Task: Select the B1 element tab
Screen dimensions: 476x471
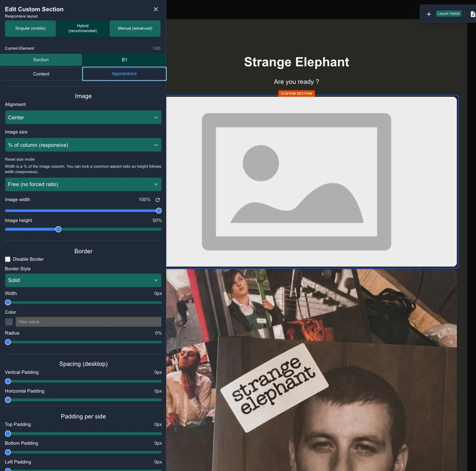Action: [x=124, y=60]
